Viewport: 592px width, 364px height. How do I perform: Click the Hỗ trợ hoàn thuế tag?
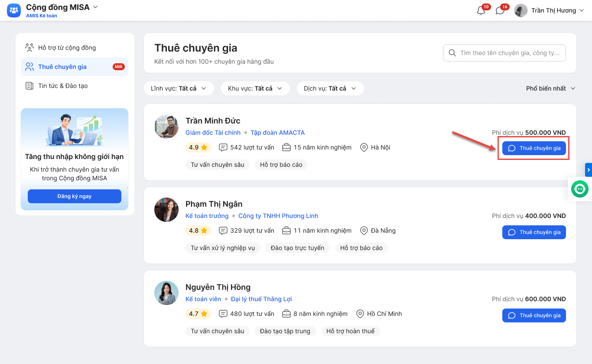351,331
